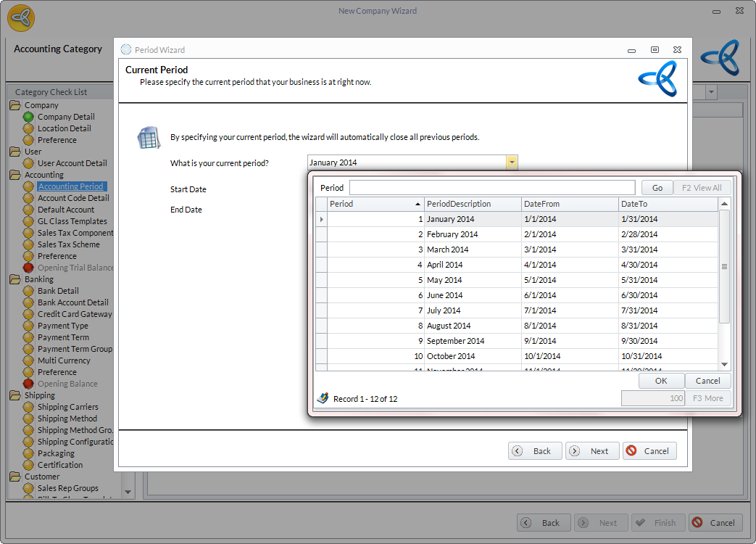Click the red Opening Balance status icon
Screen dimensions: 756x544
click(x=28, y=384)
